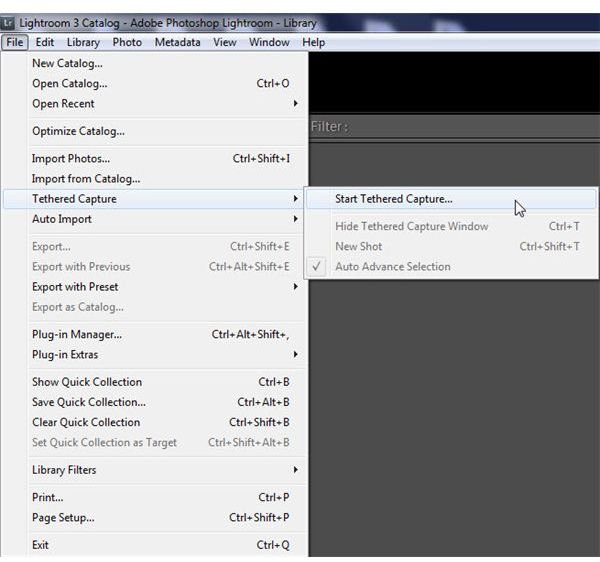Select Save Quick Collection... item
Viewport: 600px width, 562px height.
155,402
